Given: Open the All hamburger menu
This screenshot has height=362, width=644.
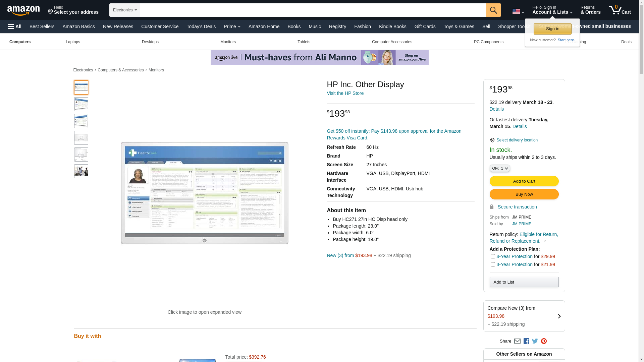Looking at the screenshot, I should point(15,26).
